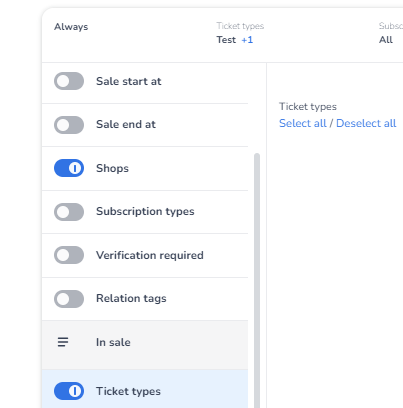The image size is (403, 408).
Task: Enable the Sale start at toggle
Action: pyautogui.click(x=69, y=81)
